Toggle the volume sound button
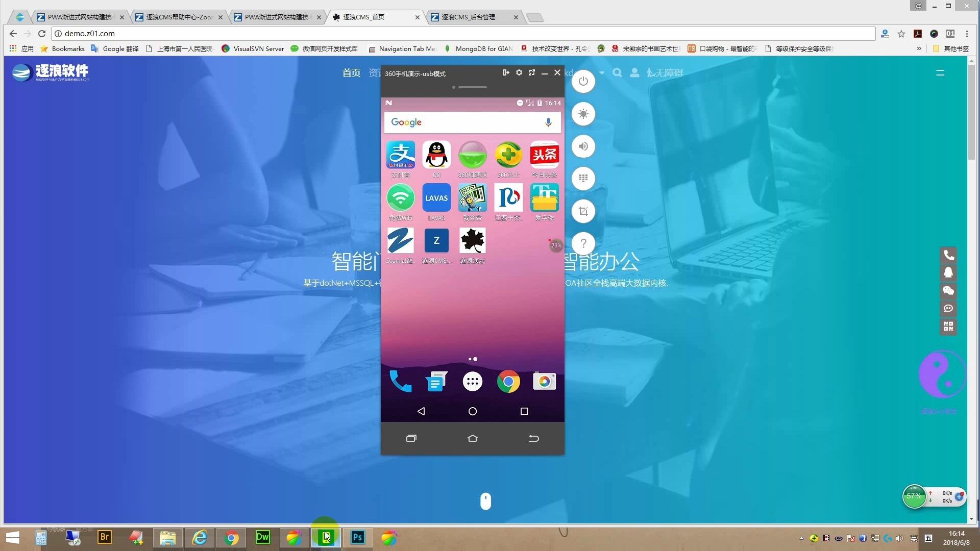The width and height of the screenshot is (980, 551). [583, 147]
